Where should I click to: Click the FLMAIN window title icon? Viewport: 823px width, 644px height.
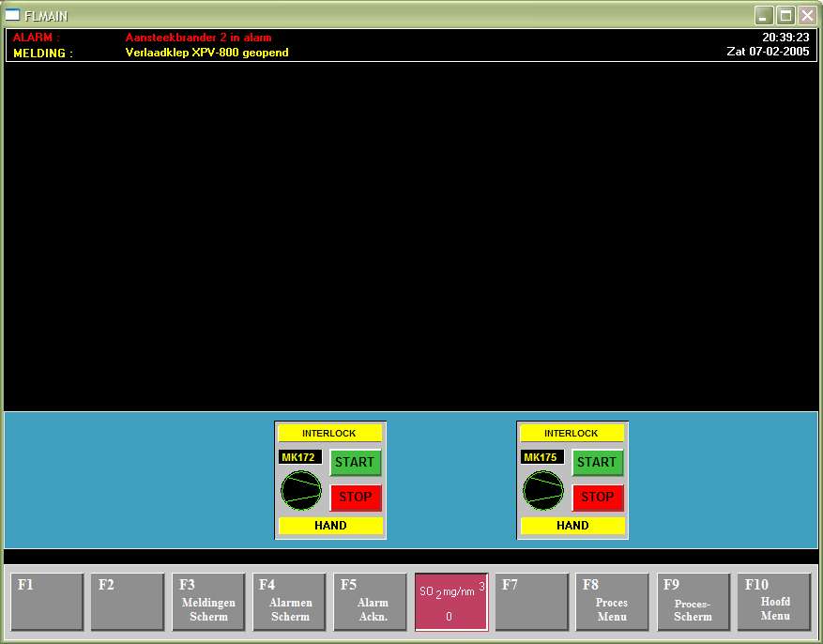(13, 15)
